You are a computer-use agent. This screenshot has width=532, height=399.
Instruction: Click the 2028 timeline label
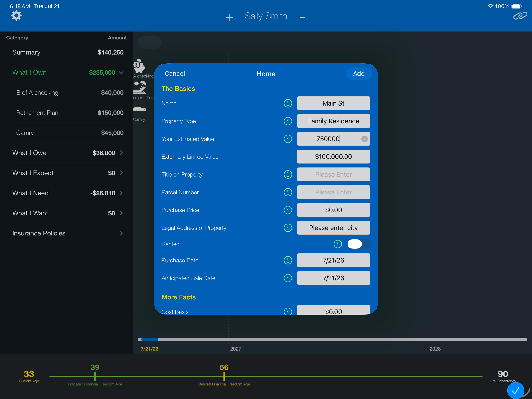[x=435, y=349]
